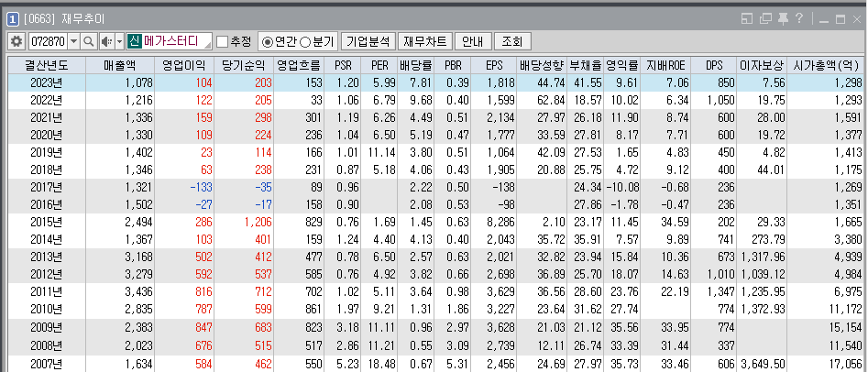Click 2011 sales value 3,436
The image size is (868, 372).
point(139,292)
